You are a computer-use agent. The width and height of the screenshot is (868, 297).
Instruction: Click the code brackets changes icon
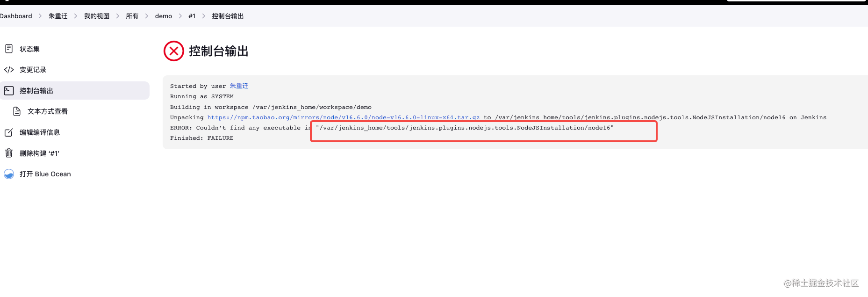point(9,70)
